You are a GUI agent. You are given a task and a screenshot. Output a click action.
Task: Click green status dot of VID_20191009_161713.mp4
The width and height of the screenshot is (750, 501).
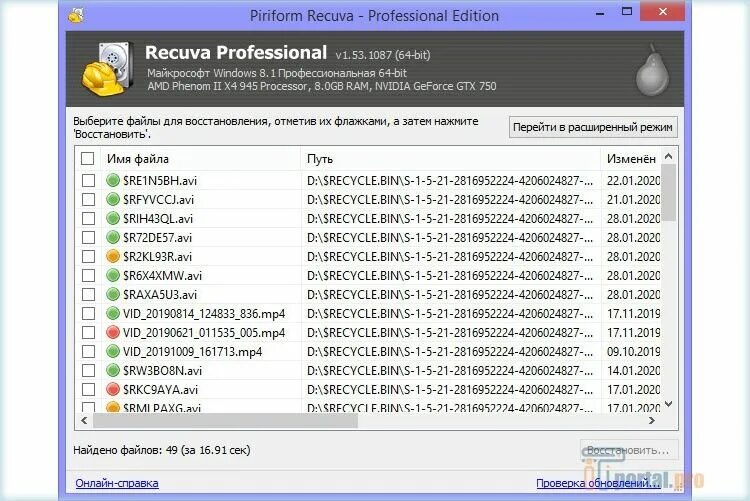point(113,351)
